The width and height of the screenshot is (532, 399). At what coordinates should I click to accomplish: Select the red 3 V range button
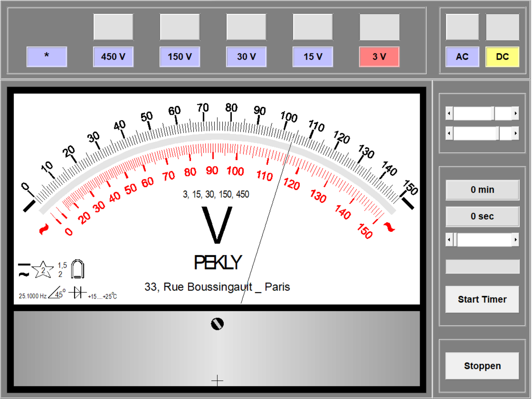coord(379,57)
